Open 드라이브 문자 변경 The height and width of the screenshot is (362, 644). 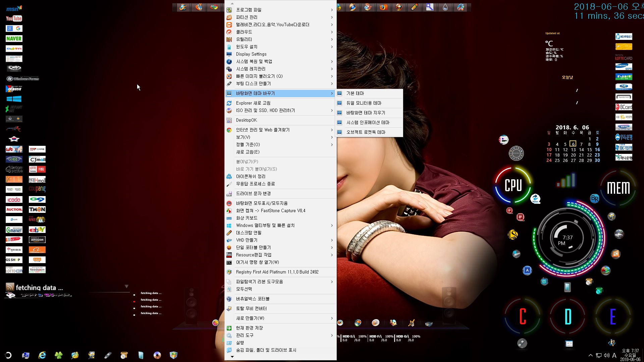tap(280, 193)
